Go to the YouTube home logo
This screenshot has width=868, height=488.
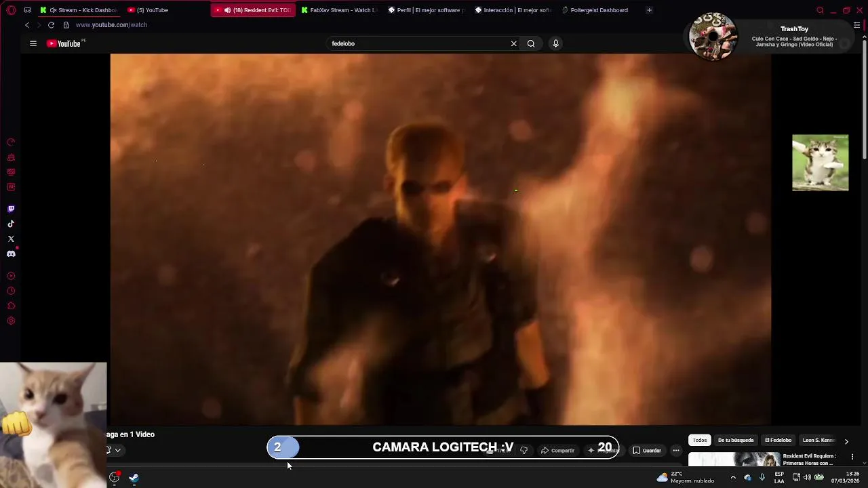(64, 43)
